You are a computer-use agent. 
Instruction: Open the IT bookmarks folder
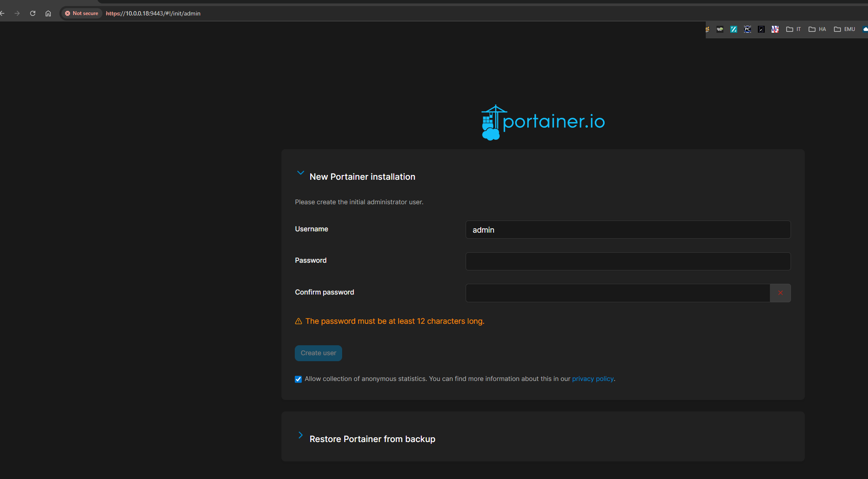pyautogui.click(x=793, y=29)
